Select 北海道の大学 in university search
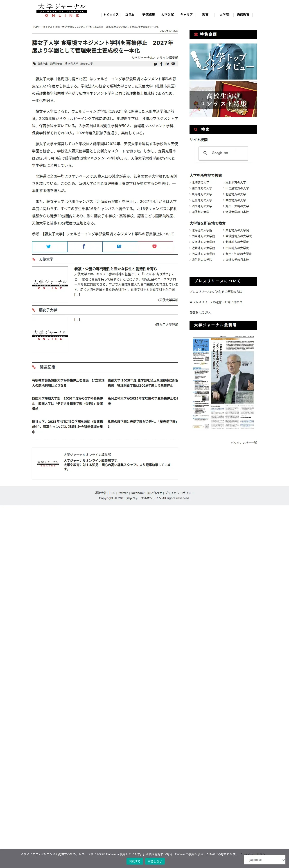Image resolution: width=289 pixels, height=868 pixels. pyautogui.click(x=200, y=183)
